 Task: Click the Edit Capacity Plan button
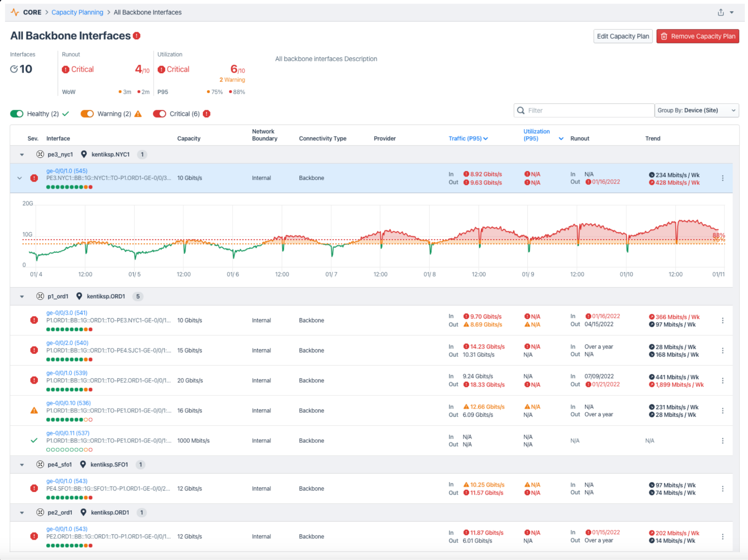pyautogui.click(x=623, y=36)
